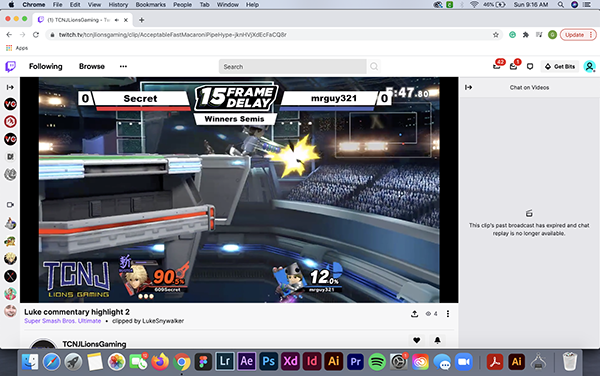Open the black X channel avatar in sidebar

[x=10, y=276]
